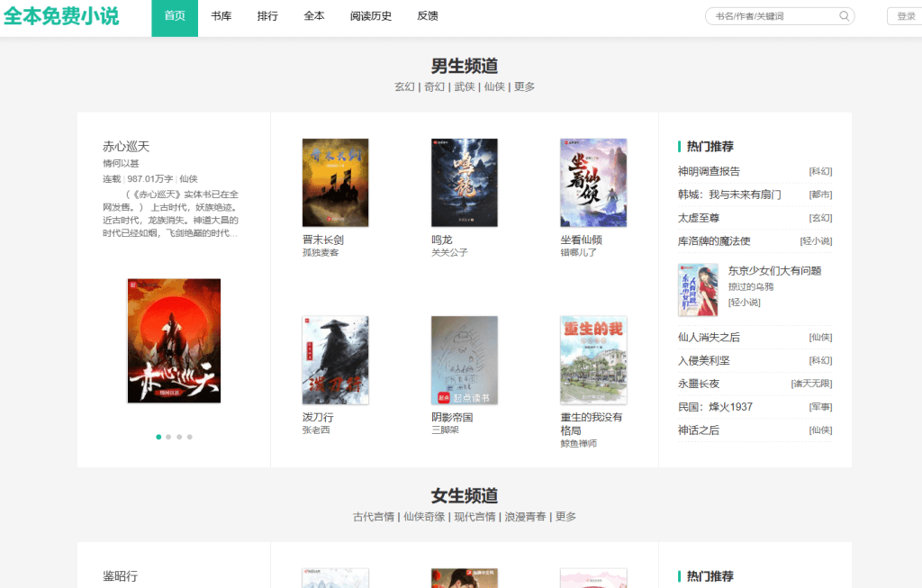The image size is (922, 588).
Task: Open the 重生的我没有格局 cover
Action: point(592,360)
